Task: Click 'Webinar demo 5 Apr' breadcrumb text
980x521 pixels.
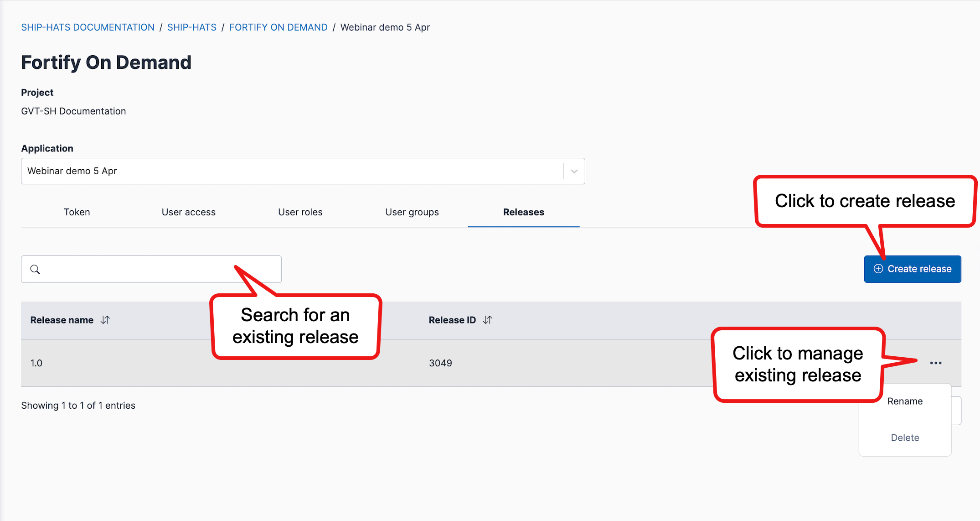Action: click(385, 27)
